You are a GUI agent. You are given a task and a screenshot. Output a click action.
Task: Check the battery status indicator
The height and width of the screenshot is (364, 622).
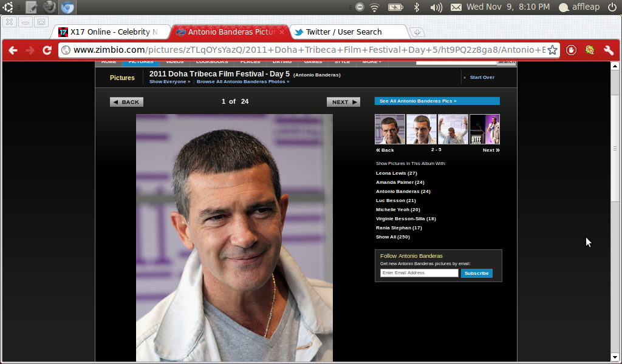pyautogui.click(x=395, y=7)
